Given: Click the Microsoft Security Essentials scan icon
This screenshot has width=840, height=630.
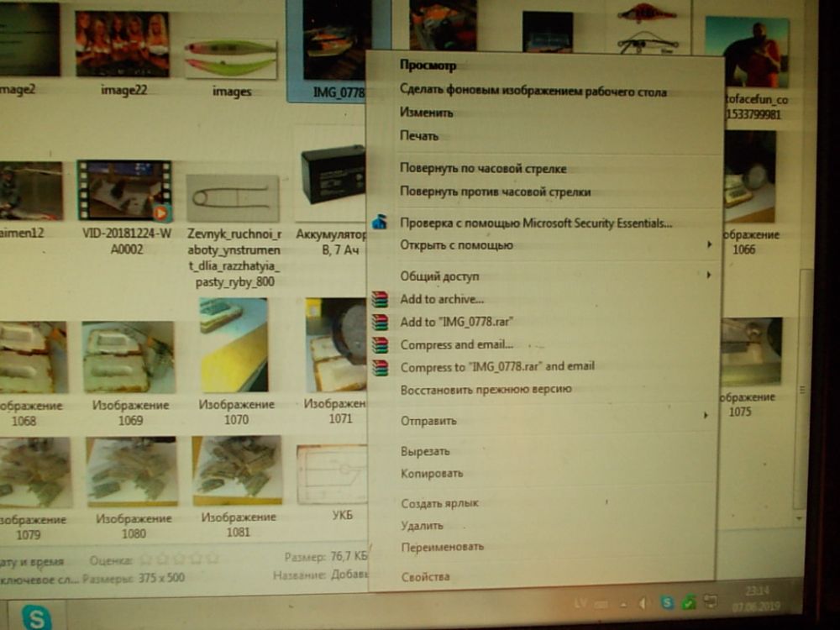Looking at the screenshot, I should (x=381, y=223).
